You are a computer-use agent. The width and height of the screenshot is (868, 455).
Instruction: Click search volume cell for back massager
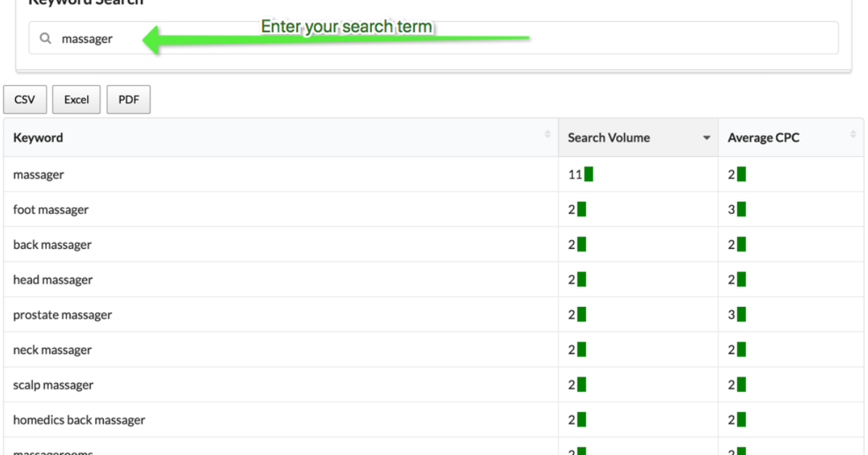click(x=638, y=245)
